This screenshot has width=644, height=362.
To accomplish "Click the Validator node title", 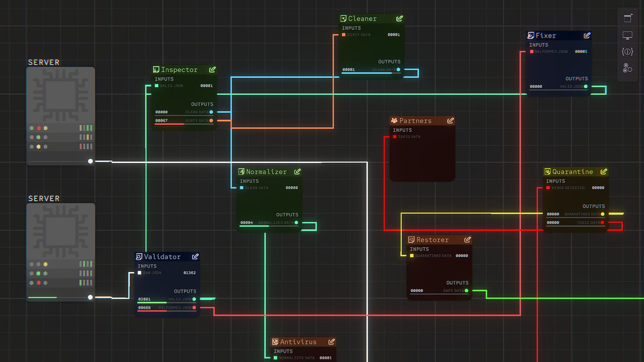I will (162, 257).
